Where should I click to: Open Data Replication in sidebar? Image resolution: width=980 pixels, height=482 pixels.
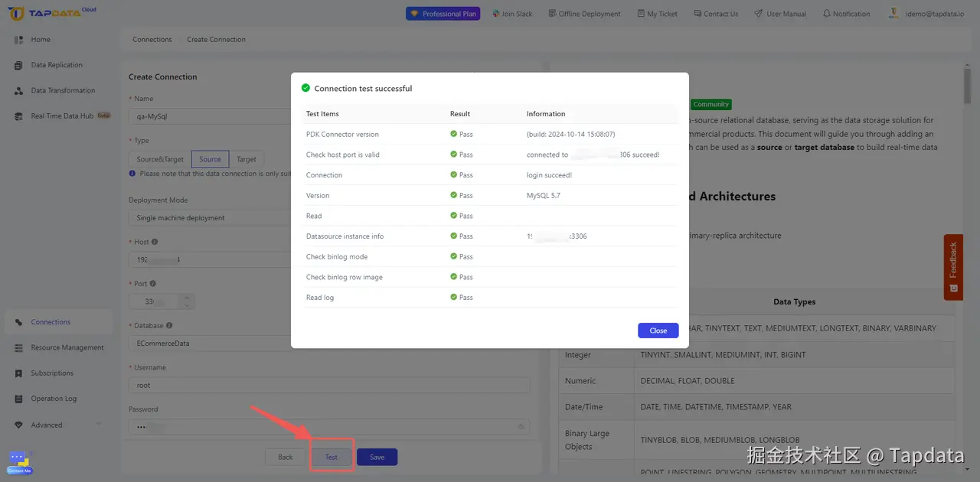pyautogui.click(x=58, y=65)
